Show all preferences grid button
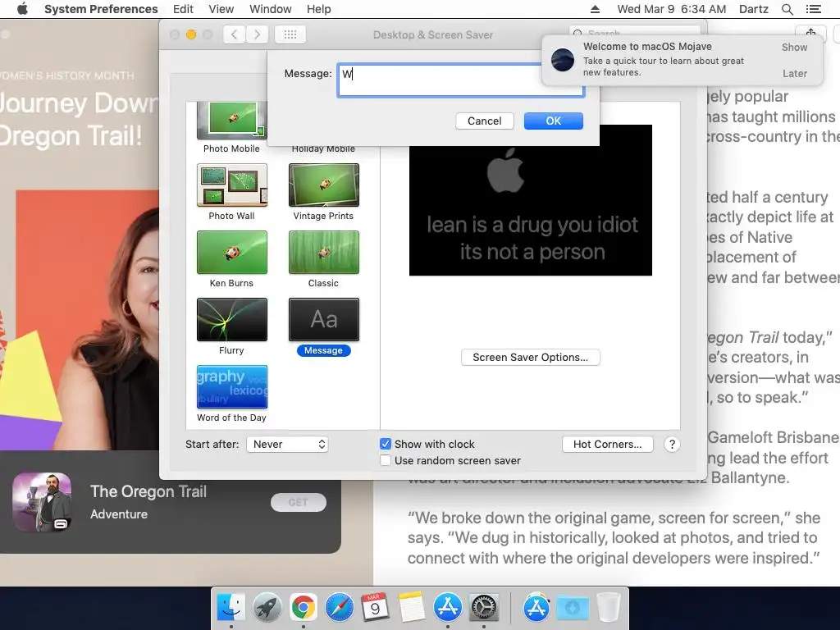 (x=290, y=34)
